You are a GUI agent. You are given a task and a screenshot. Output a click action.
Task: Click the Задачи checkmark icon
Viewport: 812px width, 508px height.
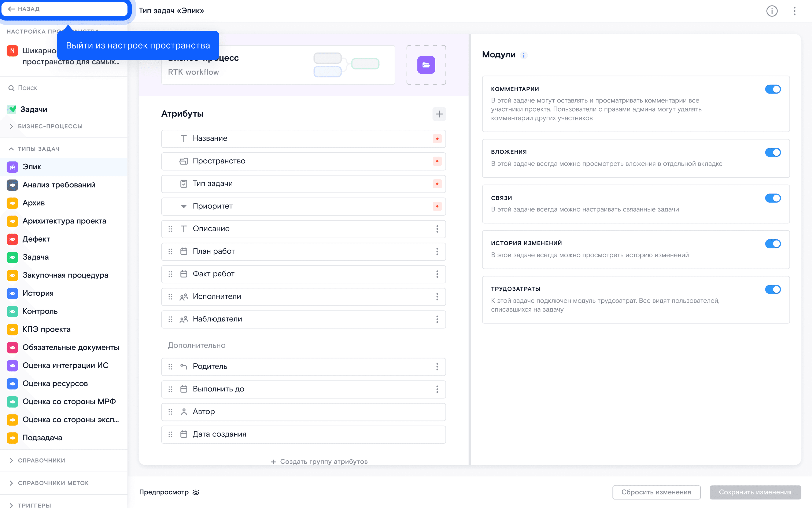coord(12,109)
